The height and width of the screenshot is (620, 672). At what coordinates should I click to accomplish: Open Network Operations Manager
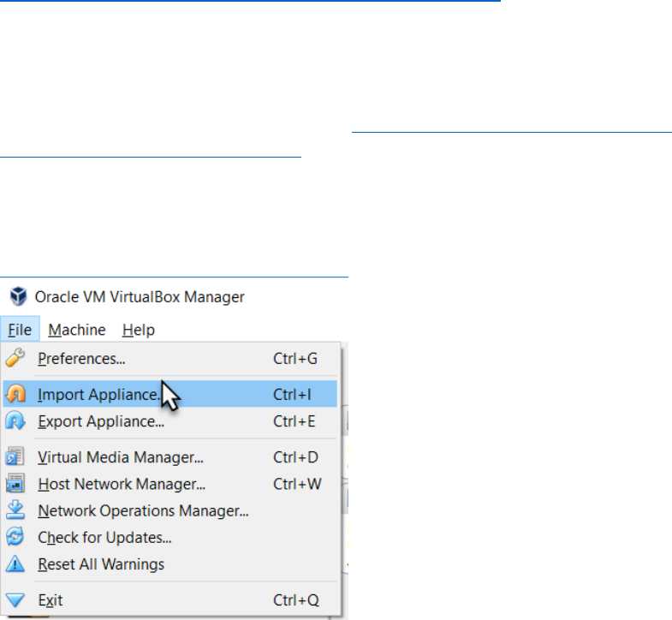click(170, 510)
